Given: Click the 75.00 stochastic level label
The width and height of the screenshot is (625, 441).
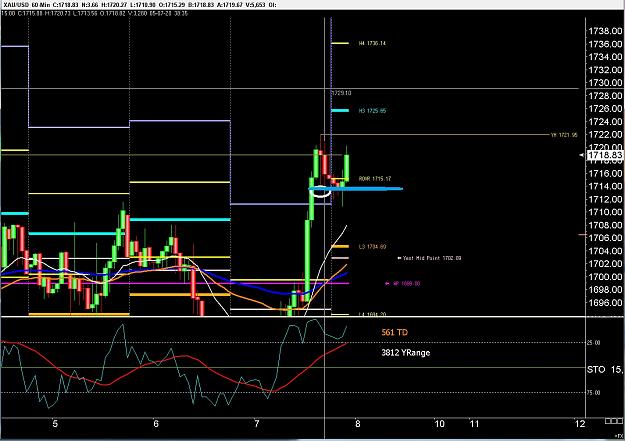Looking at the screenshot, I should (594, 393).
